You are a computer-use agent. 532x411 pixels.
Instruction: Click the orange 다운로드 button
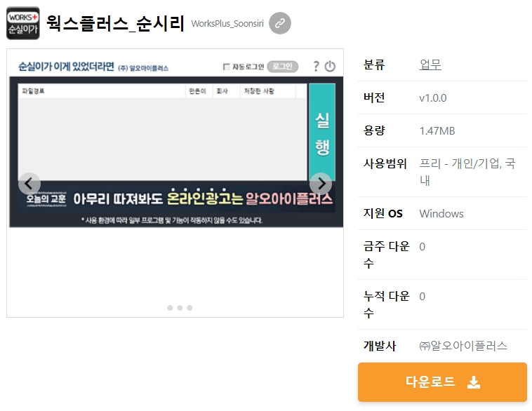click(x=442, y=382)
